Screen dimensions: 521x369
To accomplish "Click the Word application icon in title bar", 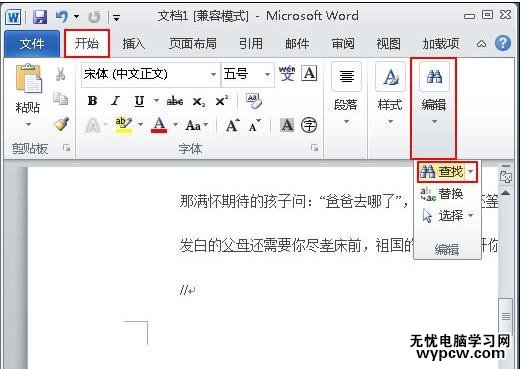I will click(13, 16).
